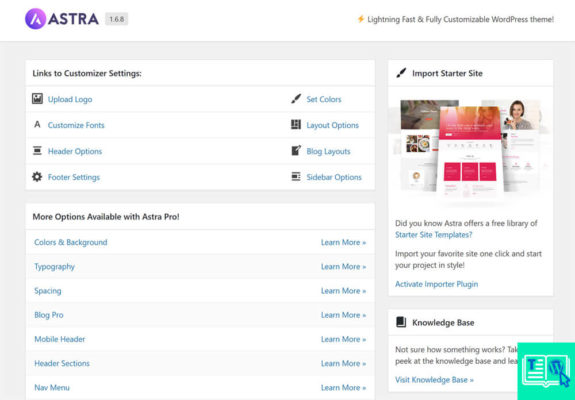Open the Spacing pro option
Image resolution: width=575 pixels, height=400 pixels.
tap(48, 291)
